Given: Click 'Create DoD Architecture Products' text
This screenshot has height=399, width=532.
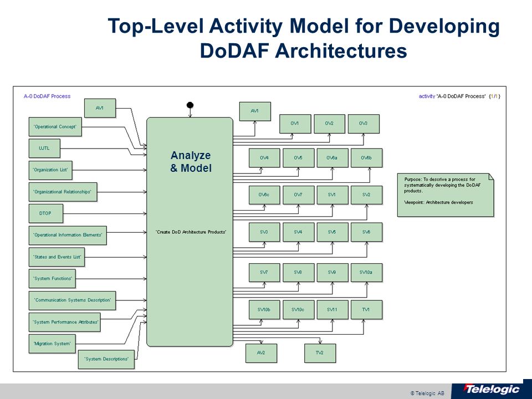Looking at the screenshot, I should click(x=191, y=232).
